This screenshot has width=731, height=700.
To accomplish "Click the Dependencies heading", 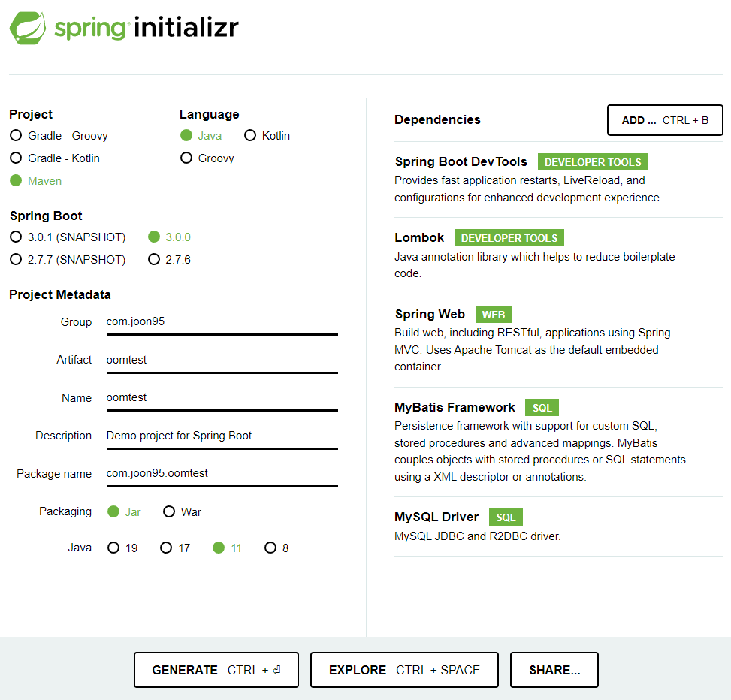I will pyautogui.click(x=437, y=119).
